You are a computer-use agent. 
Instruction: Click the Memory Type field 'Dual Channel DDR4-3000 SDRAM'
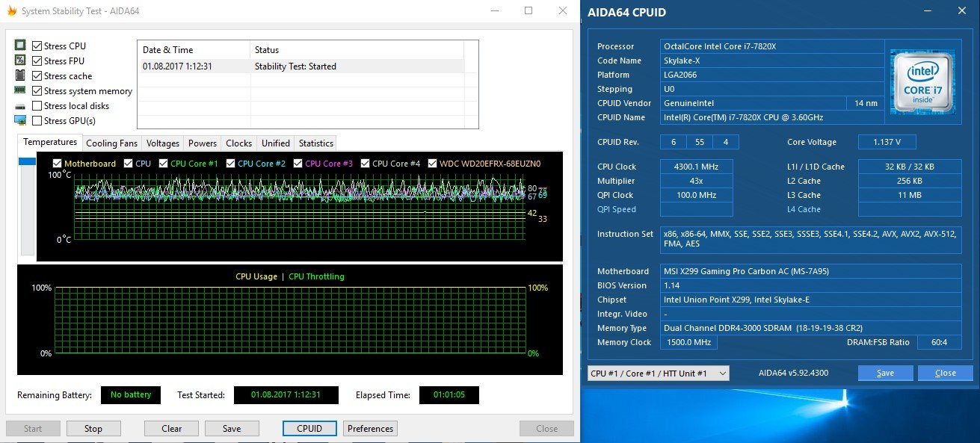click(x=811, y=328)
